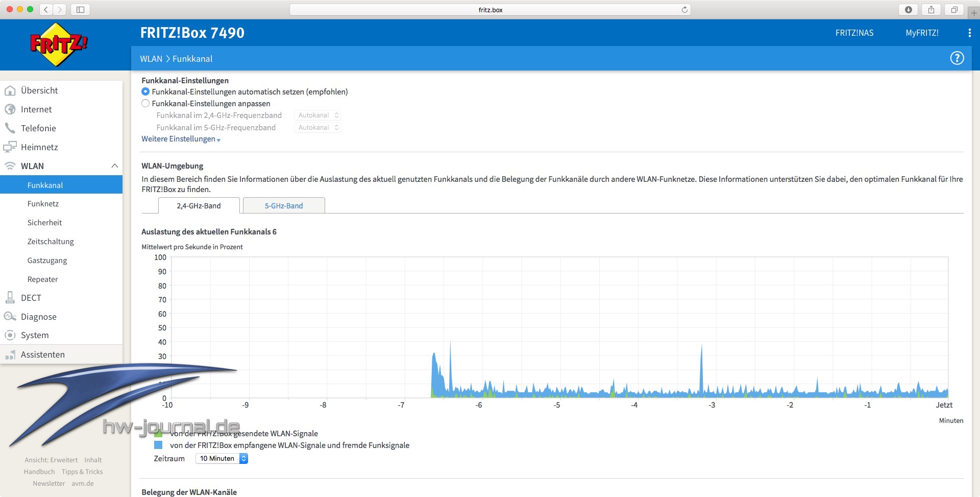Open the Inhalt link

point(93,460)
